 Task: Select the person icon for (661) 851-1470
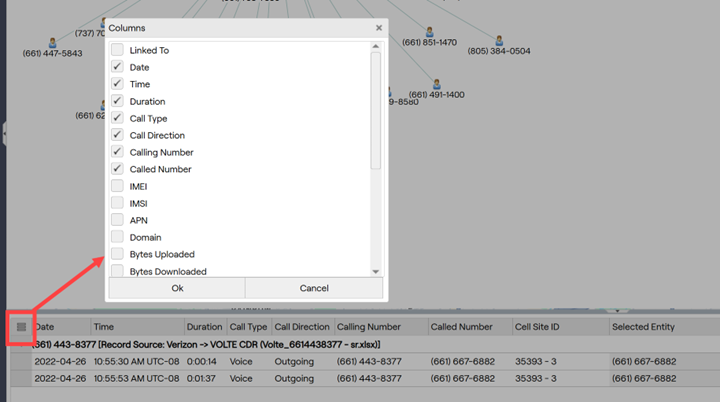click(429, 32)
